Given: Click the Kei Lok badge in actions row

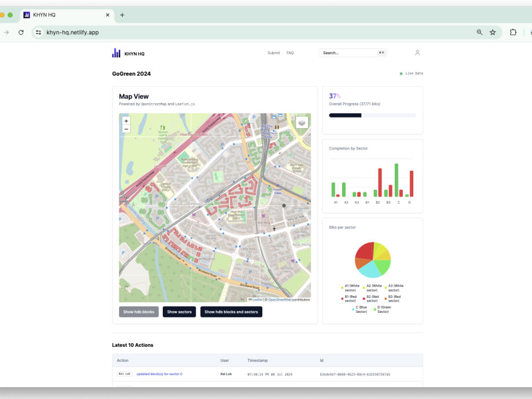Looking at the screenshot, I should pyautogui.click(x=124, y=374).
